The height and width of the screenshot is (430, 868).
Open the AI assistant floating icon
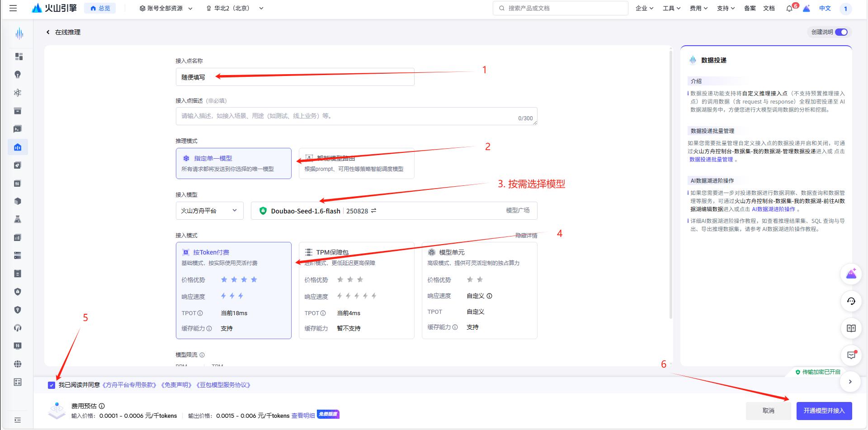pyautogui.click(x=852, y=274)
